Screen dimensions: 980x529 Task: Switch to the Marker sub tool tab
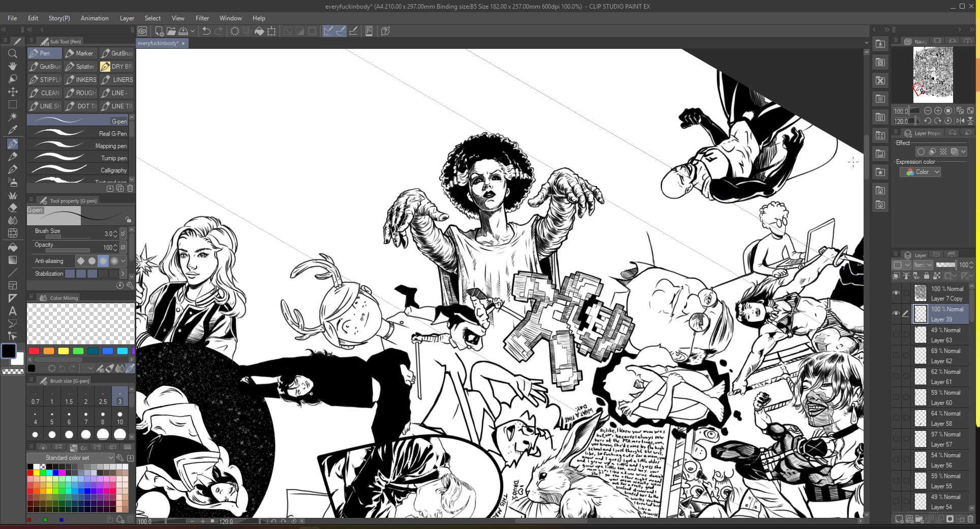click(80, 53)
